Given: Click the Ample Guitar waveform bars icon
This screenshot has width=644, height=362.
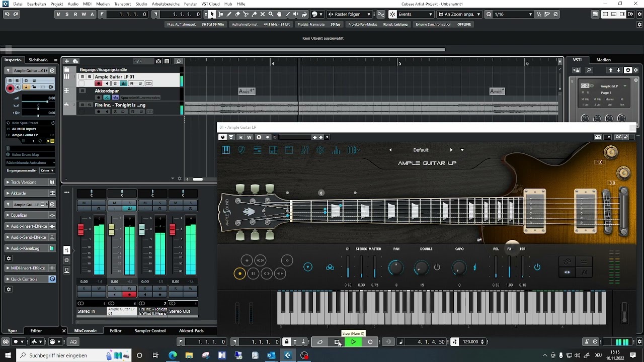Looking at the screenshot, I should point(337,150).
